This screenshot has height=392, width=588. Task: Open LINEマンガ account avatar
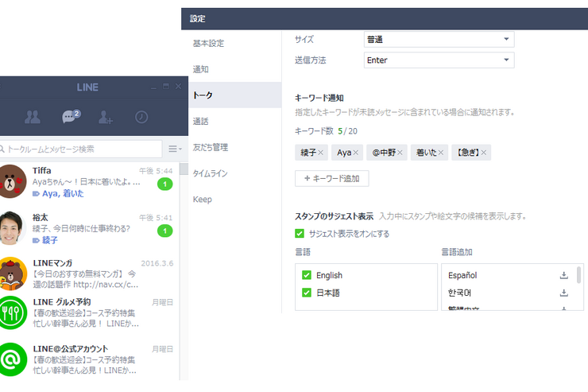13,274
